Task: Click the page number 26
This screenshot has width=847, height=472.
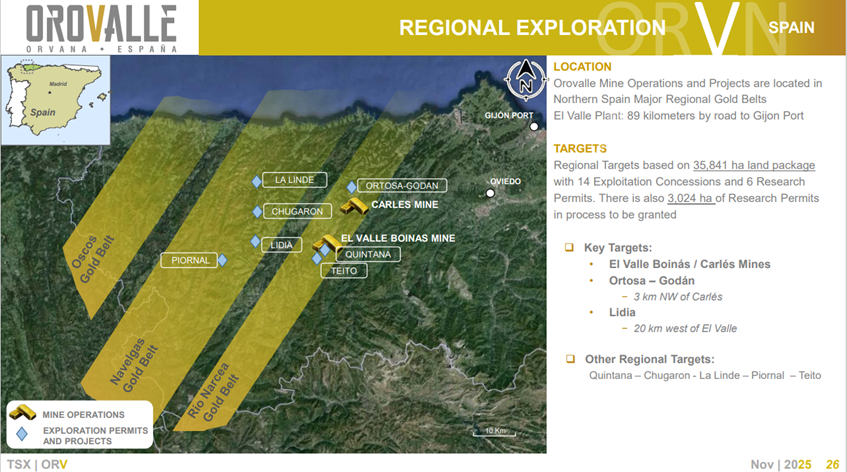Action: [x=832, y=464]
